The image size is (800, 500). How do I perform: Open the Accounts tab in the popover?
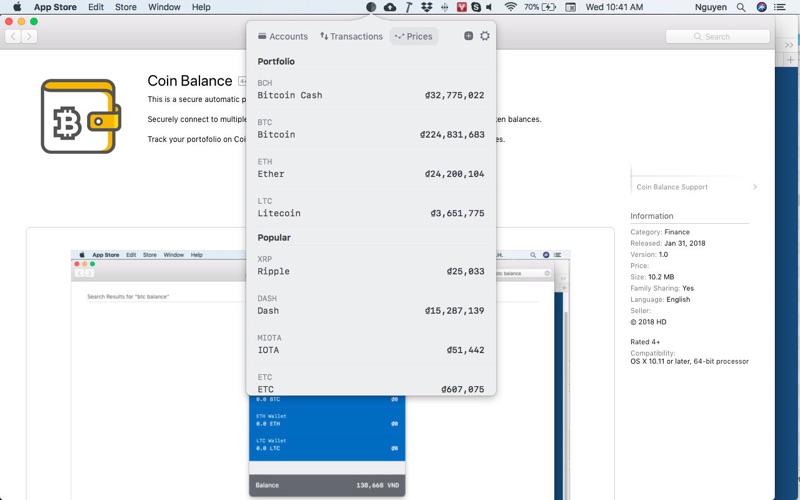(x=283, y=36)
